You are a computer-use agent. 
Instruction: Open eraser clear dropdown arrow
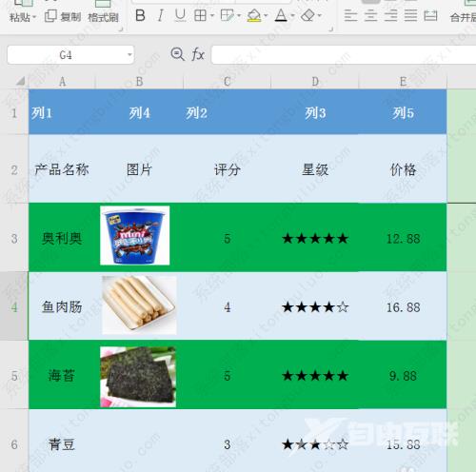point(320,15)
